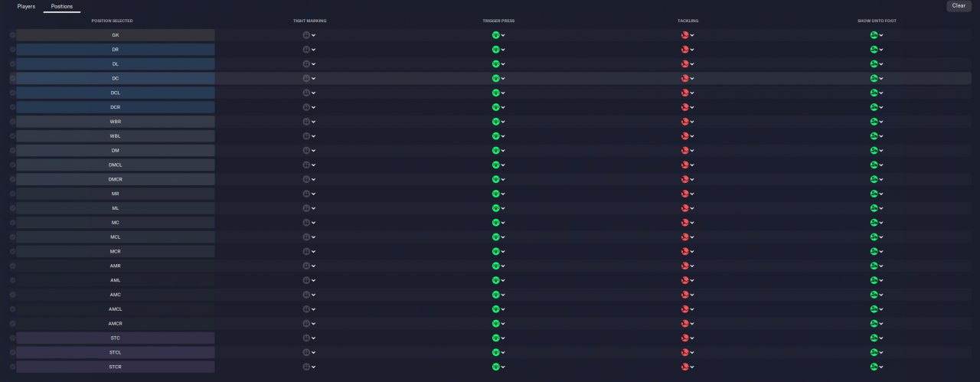Select the Positions tab
The width and height of the screenshot is (980, 382).
62,6
